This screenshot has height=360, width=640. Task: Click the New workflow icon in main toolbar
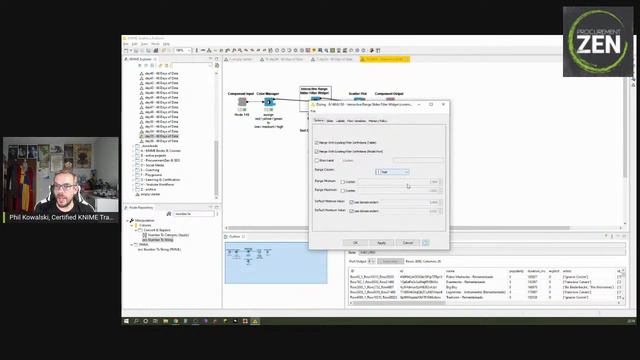point(126,51)
